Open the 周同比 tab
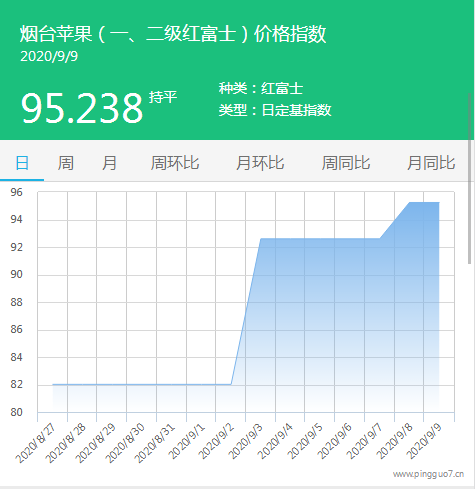475x489 pixels. tap(346, 163)
